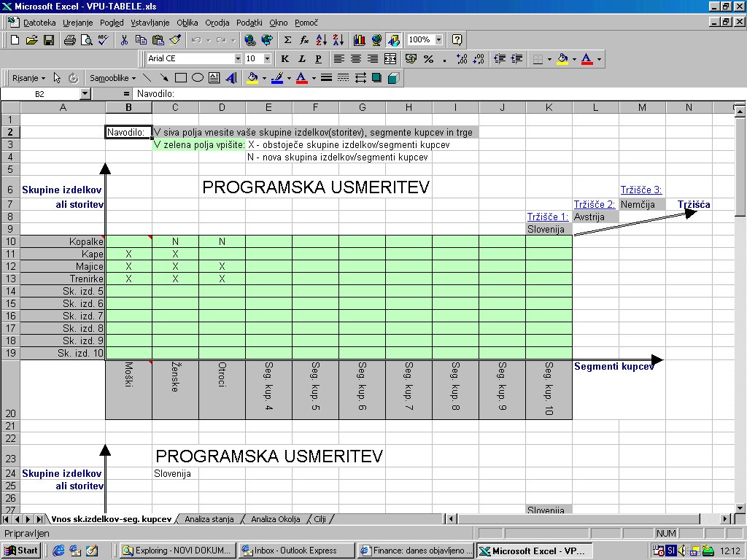Image resolution: width=747 pixels, height=560 pixels.
Task: Toggle bold formatting (K button)
Action: tap(285, 59)
